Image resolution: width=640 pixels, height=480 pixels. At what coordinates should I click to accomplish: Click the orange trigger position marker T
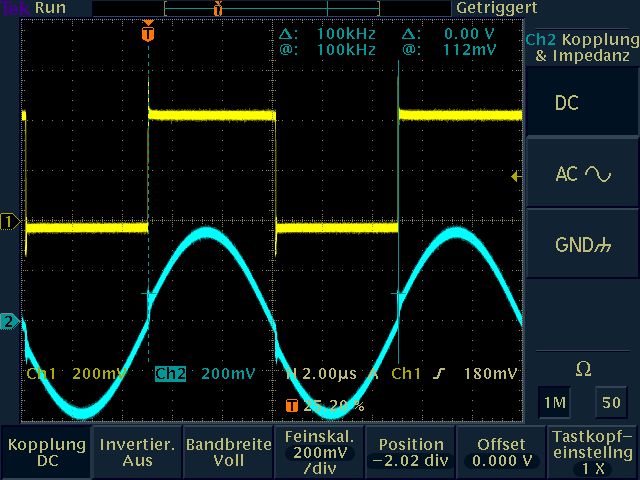click(149, 34)
